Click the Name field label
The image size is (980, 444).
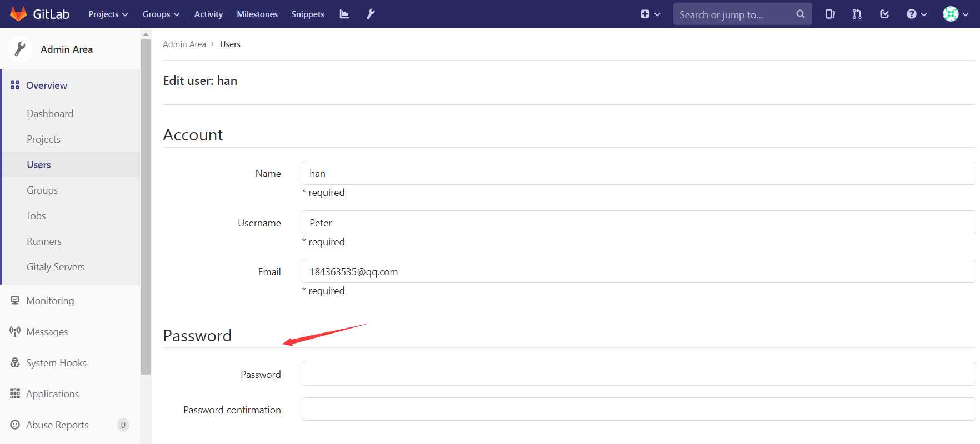point(268,174)
